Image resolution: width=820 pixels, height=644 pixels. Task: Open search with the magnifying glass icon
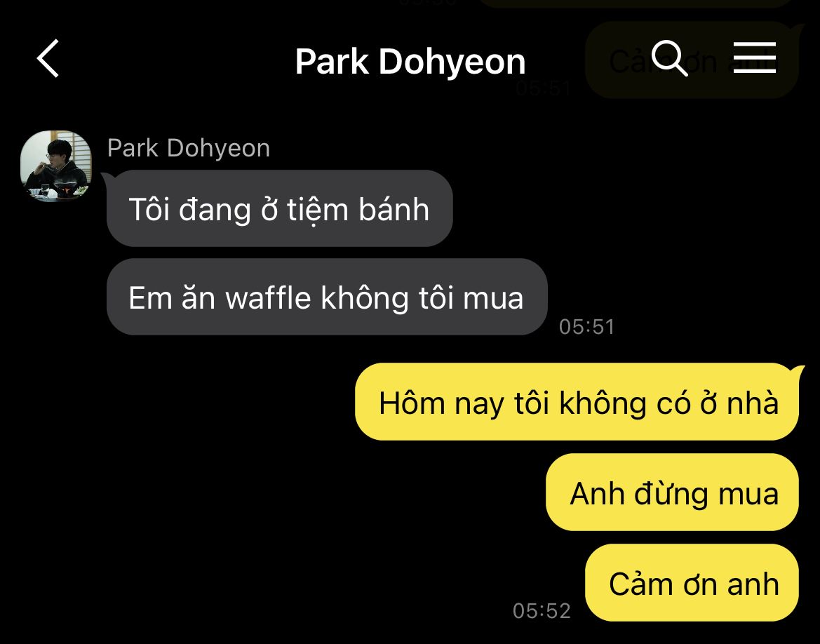669,58
